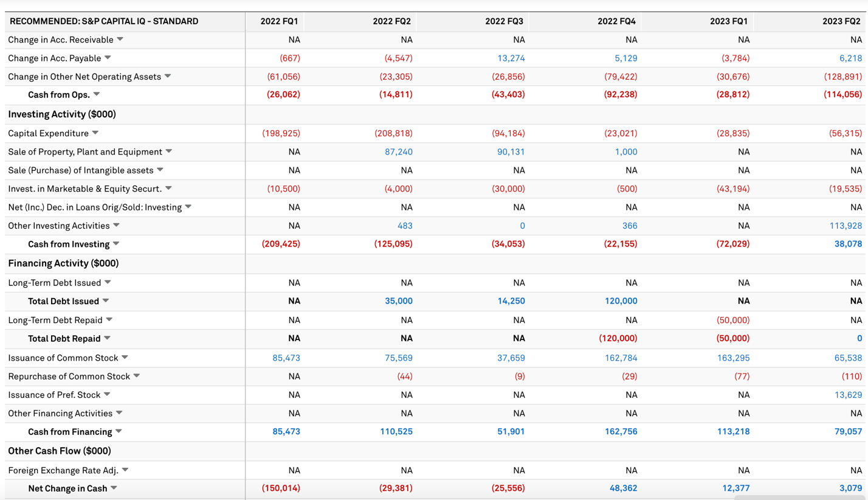
Task: Expand Sale of Property, Plant and Equipment options
Action: (170, 151)
